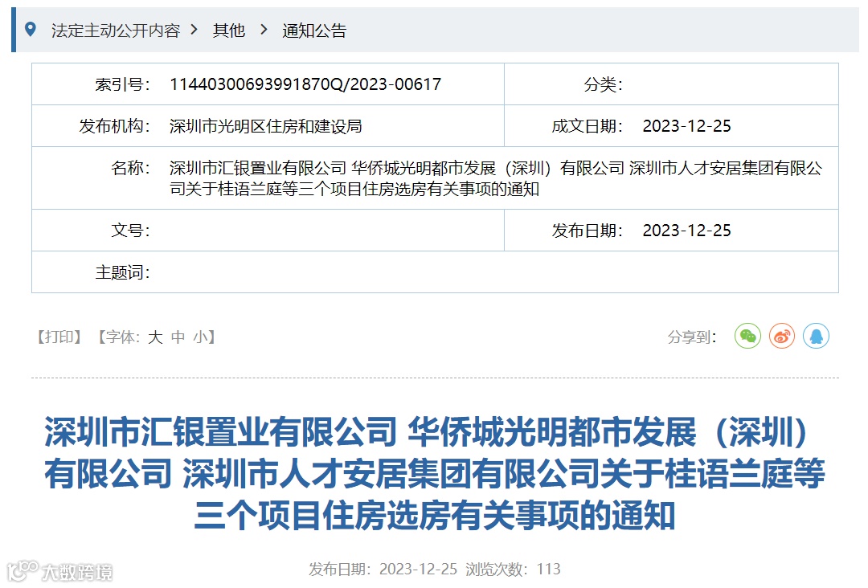Click the location pin icon in breadcrumb
The height and width of the screenshot is (588, 868).
pos(31,29)
